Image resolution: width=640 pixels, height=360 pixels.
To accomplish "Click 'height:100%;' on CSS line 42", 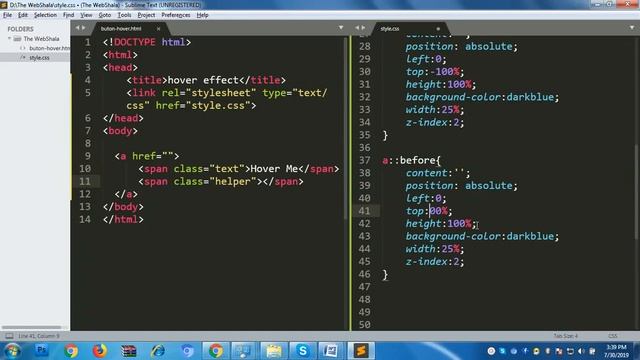I will pyautogui.click(x=441, y=223).
